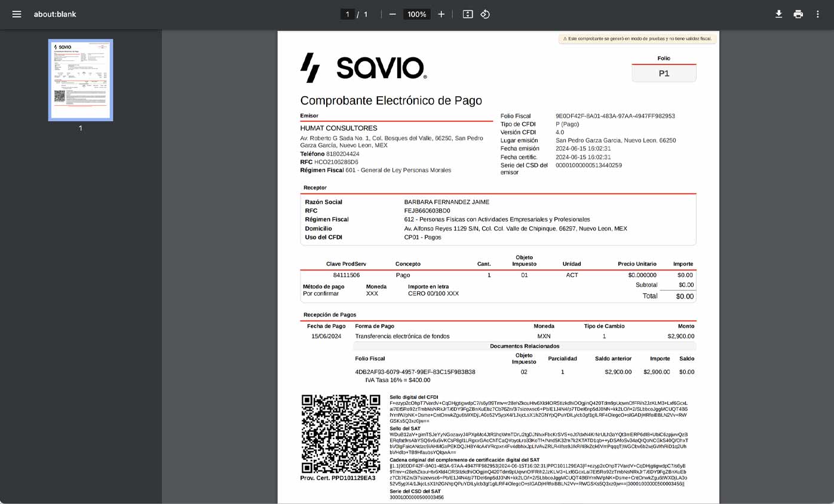Click the text 601 - General de Ley Personas Morales

398,170
